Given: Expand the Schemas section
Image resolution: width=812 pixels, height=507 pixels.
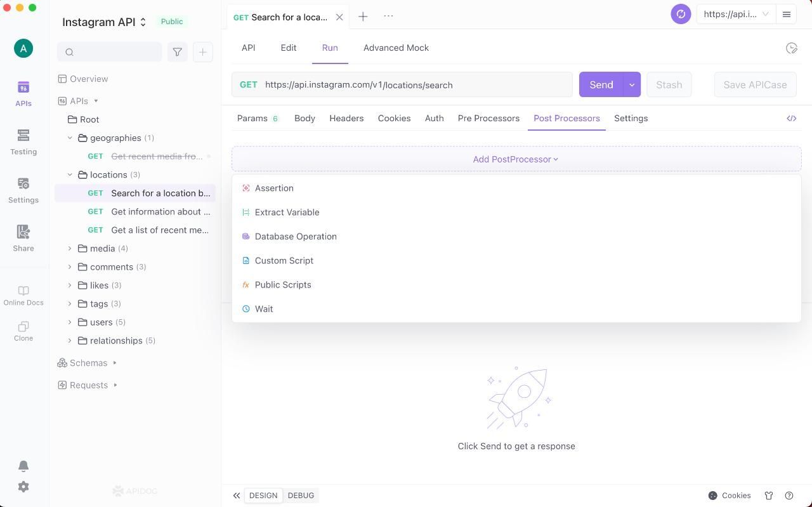Looking at the screenshot, I should point(115,363).
